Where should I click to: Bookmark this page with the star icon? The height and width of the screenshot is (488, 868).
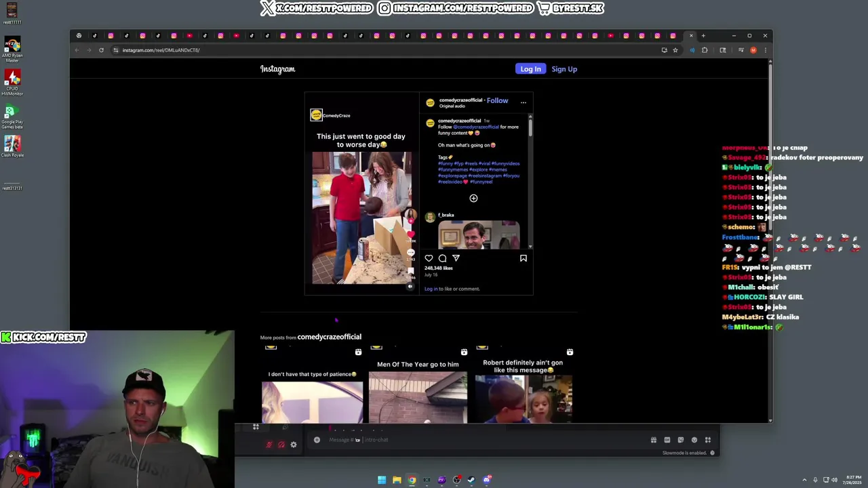(x=675, y=50)
